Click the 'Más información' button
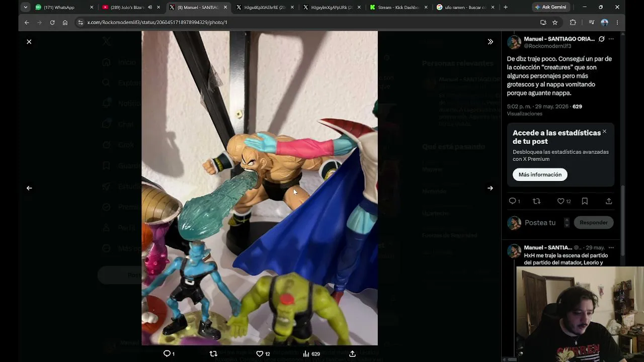 [x=540, y=174]
